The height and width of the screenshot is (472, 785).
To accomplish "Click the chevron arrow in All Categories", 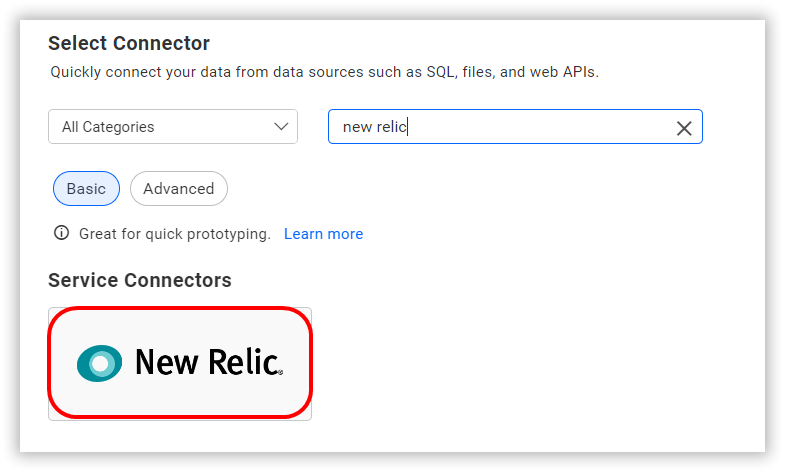I will 281,127.
